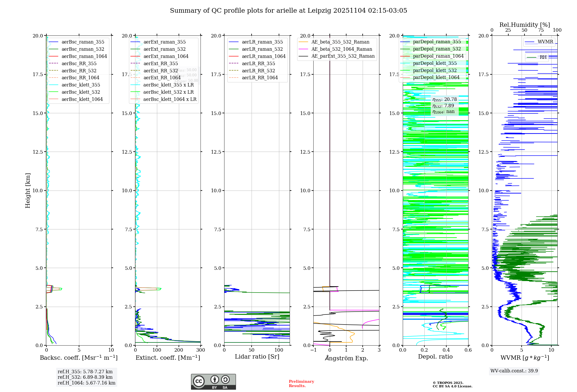Viewport: 577px width, 392px height.
Task: Click the parDepol_klett_355 legend entry
Action: click(434, 63)
